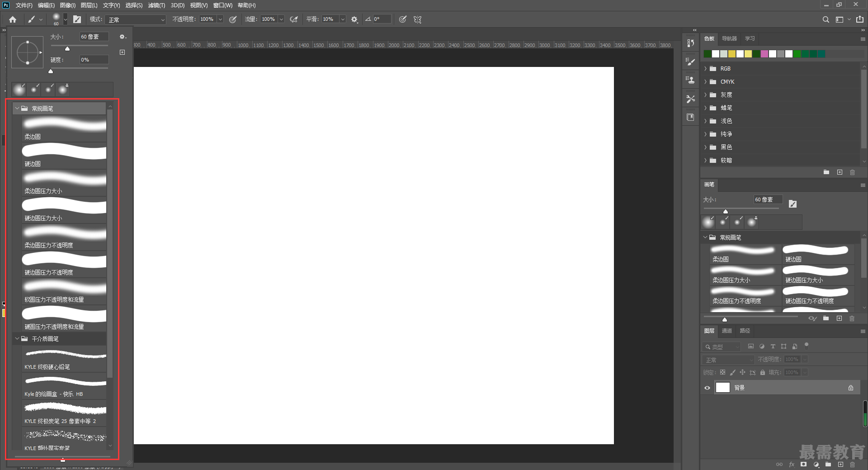
Task: Open 文件(F) menu
Action: [x=24, y=5]
